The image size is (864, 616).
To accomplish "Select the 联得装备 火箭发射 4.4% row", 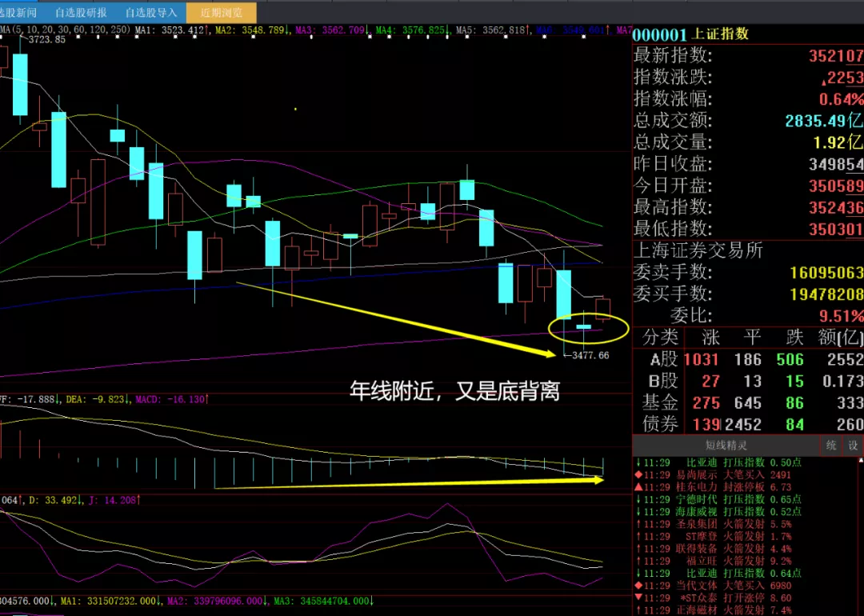I will click(x=714, y=549).
